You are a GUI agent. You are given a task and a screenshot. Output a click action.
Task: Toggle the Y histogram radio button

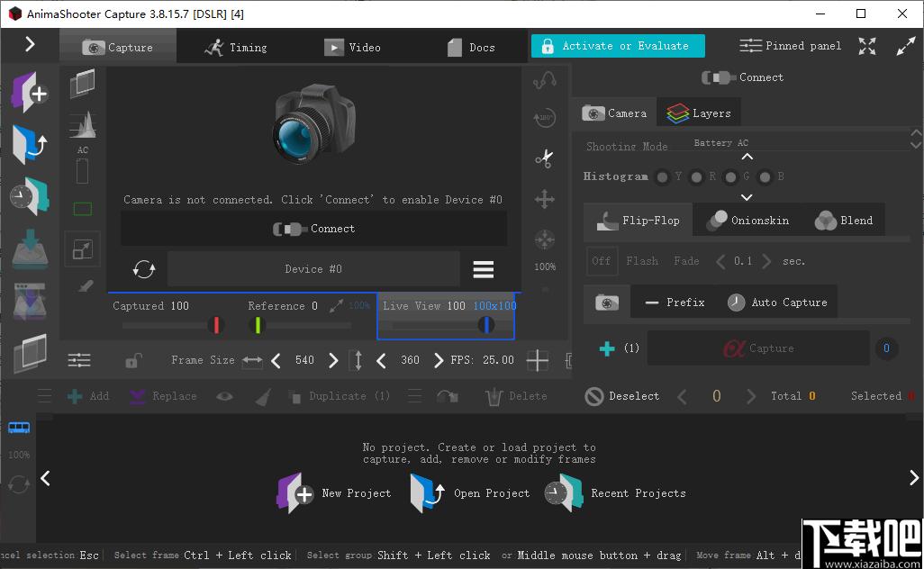point(662,176)
